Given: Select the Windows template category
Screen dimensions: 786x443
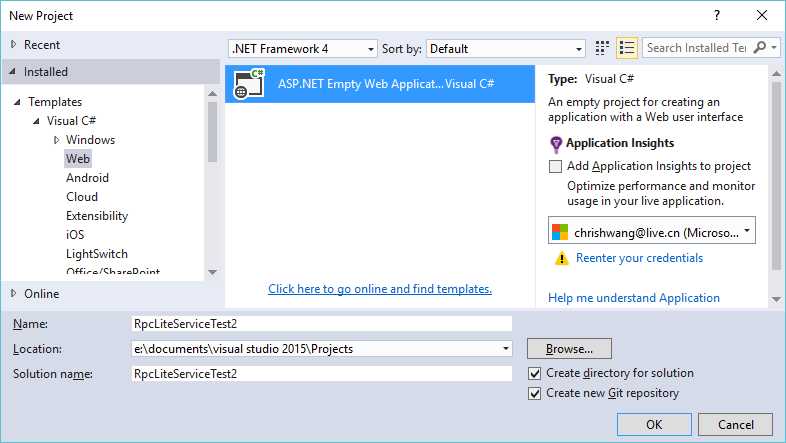Looking at the screenshot, I should point(90,140).
